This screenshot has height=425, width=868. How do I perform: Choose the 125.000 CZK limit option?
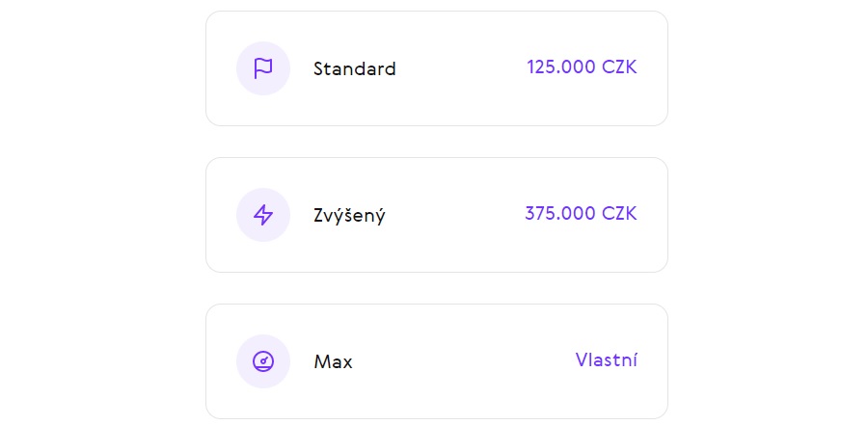437,68
